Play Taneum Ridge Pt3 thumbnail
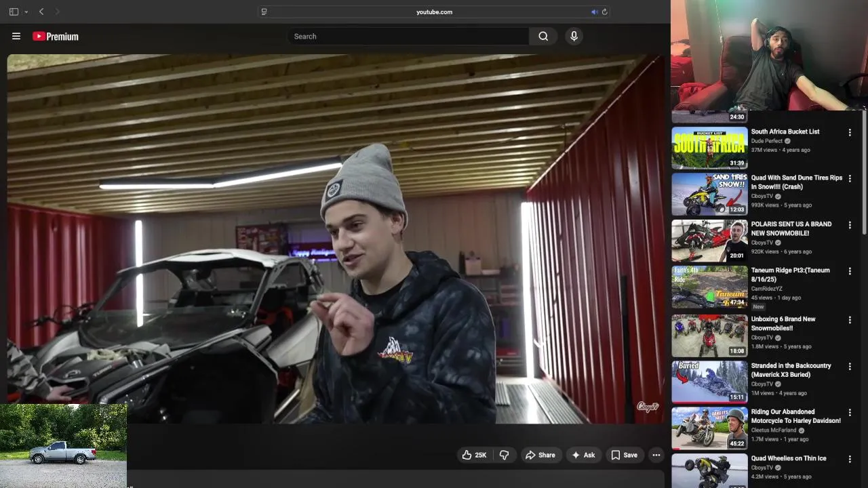The height and width of the screenshot is (488, 868). [x=709, y=287]
